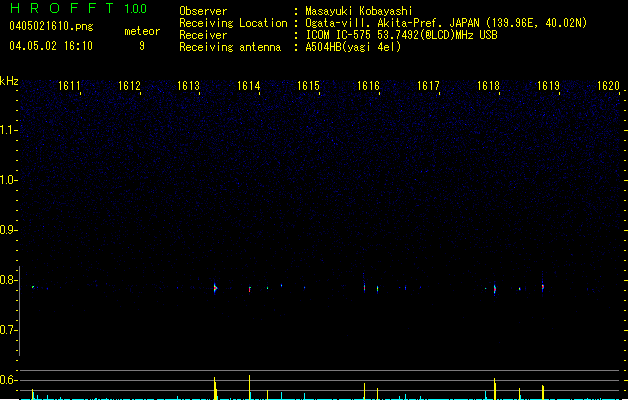Screen dimensions: 629x400
Task: Click the meteor echo just after 1613
Action: click(x=215, y=288)
